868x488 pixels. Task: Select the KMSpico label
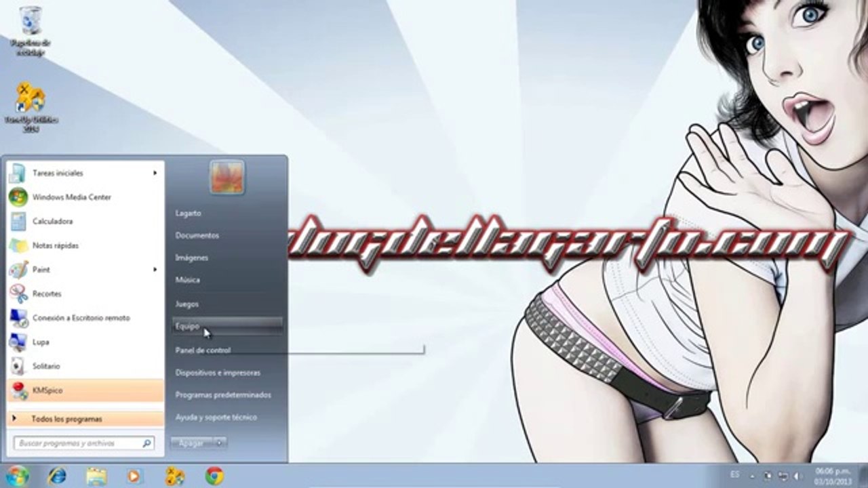click(x=47, y=390)
